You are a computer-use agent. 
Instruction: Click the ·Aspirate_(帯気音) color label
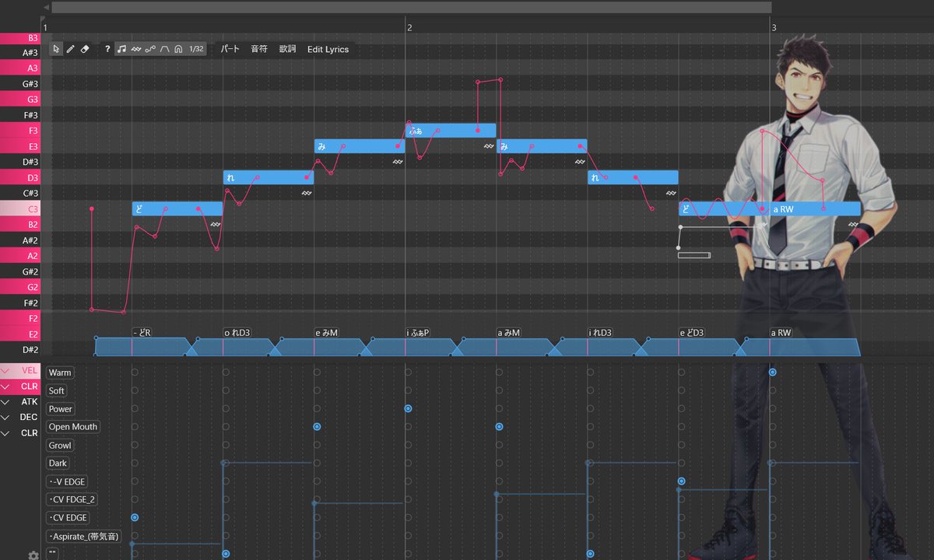(x=84, y=536)
